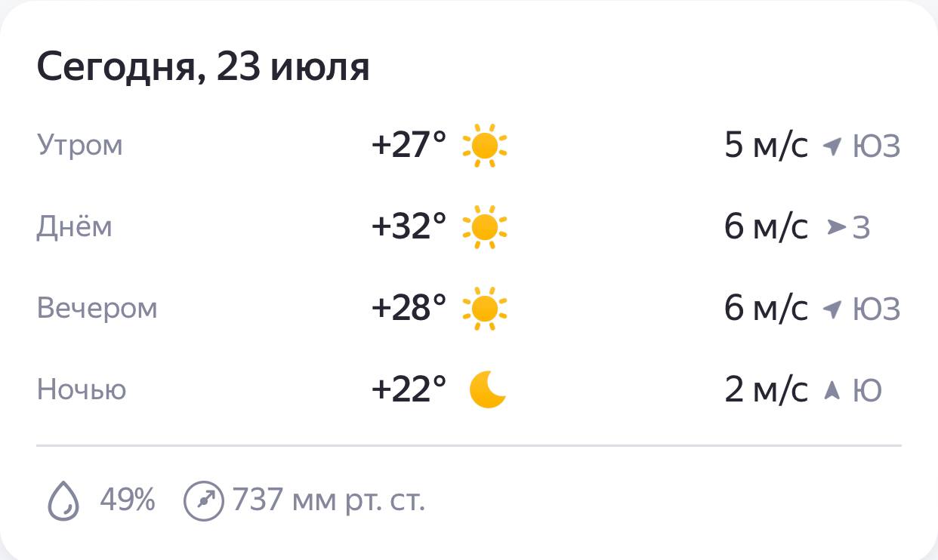Click the south wind arrow next to Ю
This screenshot has height=560, width=938.
pos(832,390)
